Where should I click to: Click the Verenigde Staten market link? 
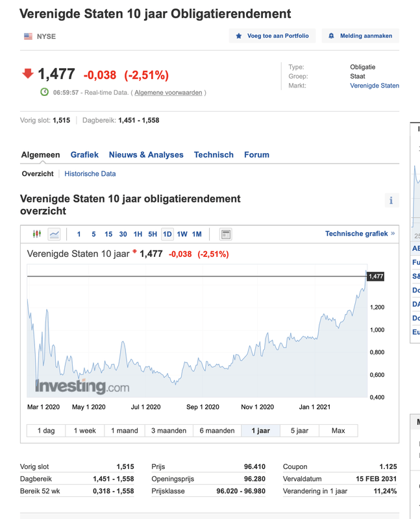(x=375, y=86)
